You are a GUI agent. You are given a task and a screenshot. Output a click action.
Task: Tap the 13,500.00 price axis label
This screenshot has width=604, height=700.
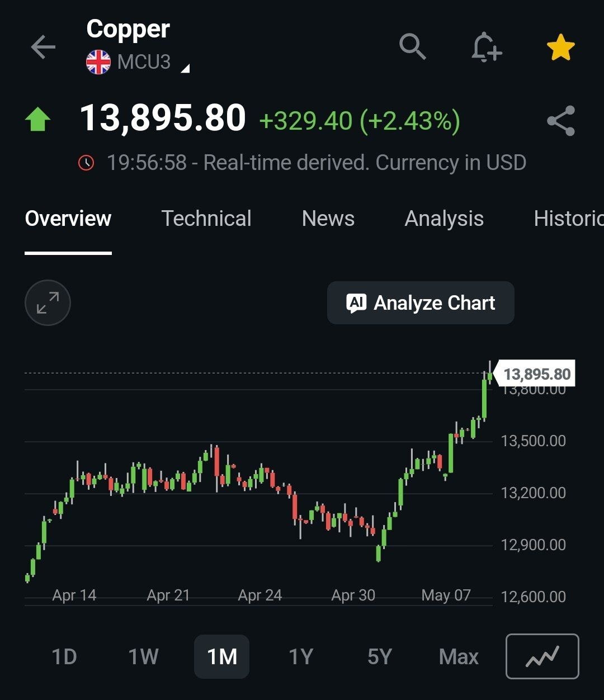pos(534,441)
